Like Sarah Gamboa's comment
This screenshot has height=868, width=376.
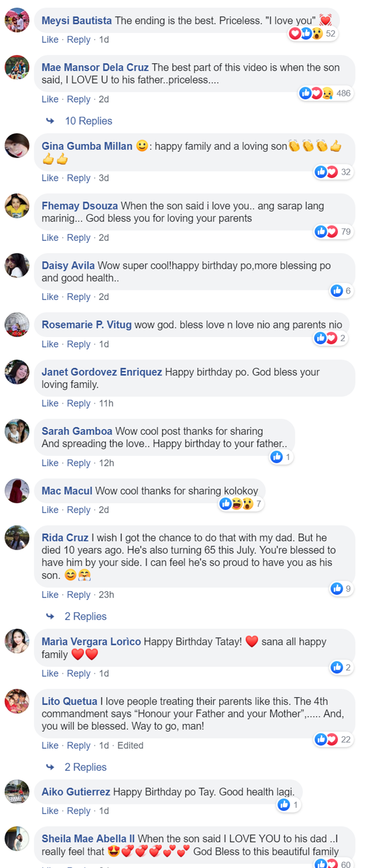pos(50,463)
